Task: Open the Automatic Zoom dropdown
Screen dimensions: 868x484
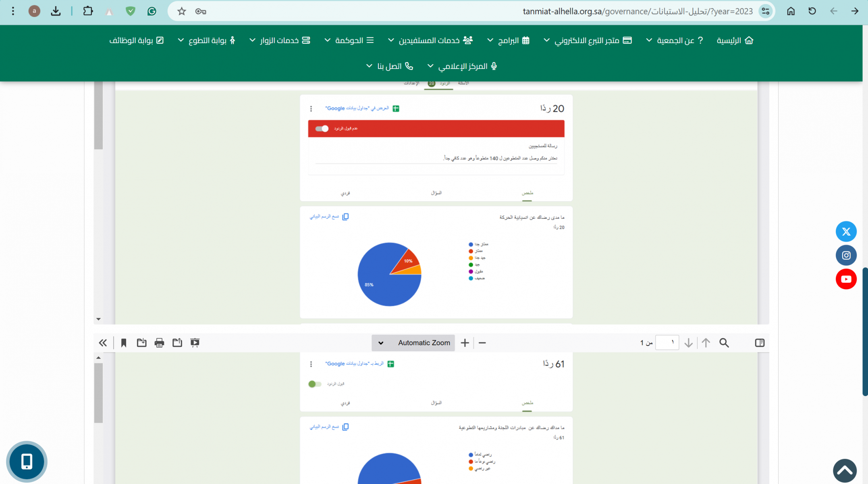Action: (x=413, y=343)
